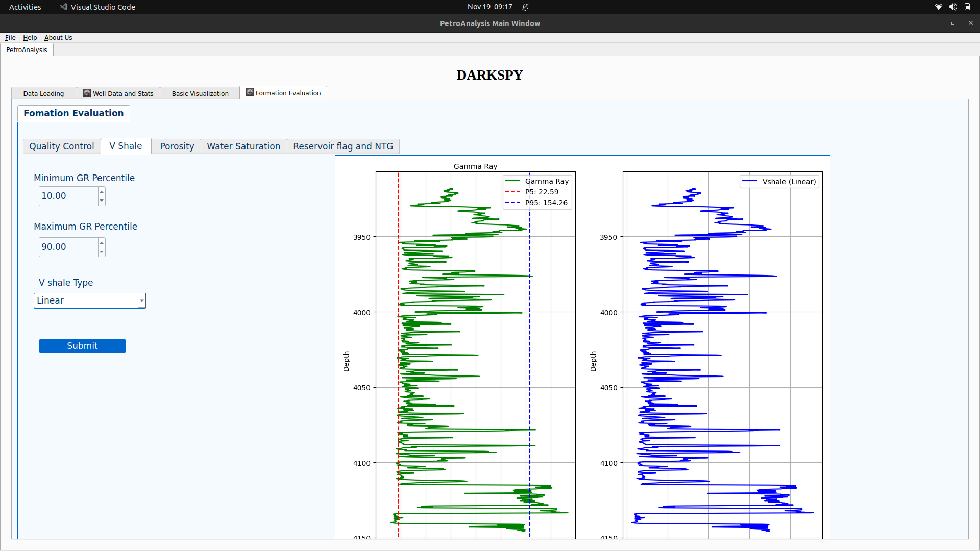This screenshot has width=980, height=551.
Task: Click the battery status icon
Action: 968,7
